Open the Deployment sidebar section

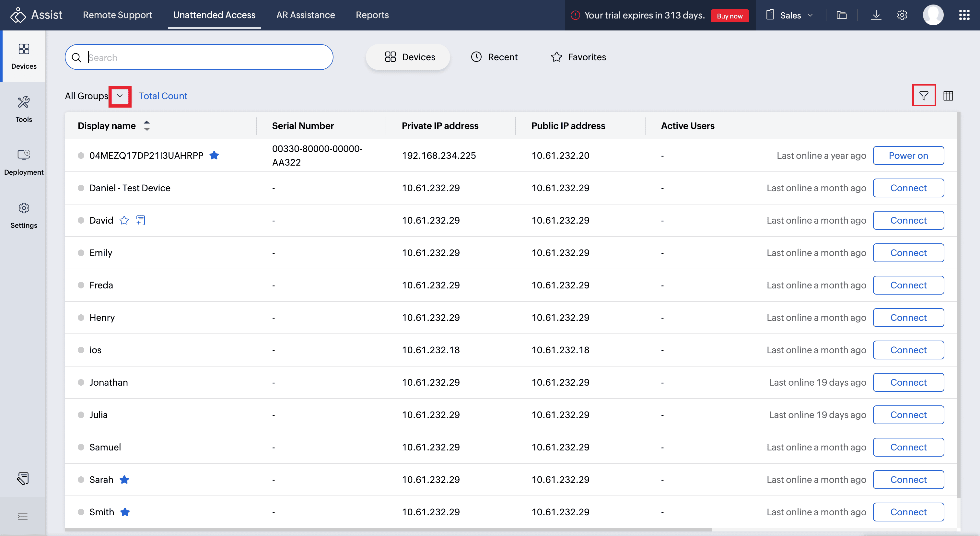[24, 162]
